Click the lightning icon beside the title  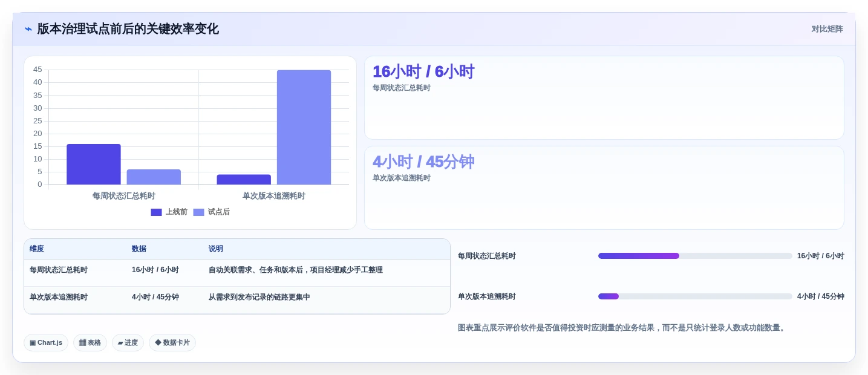click(28, 29)
